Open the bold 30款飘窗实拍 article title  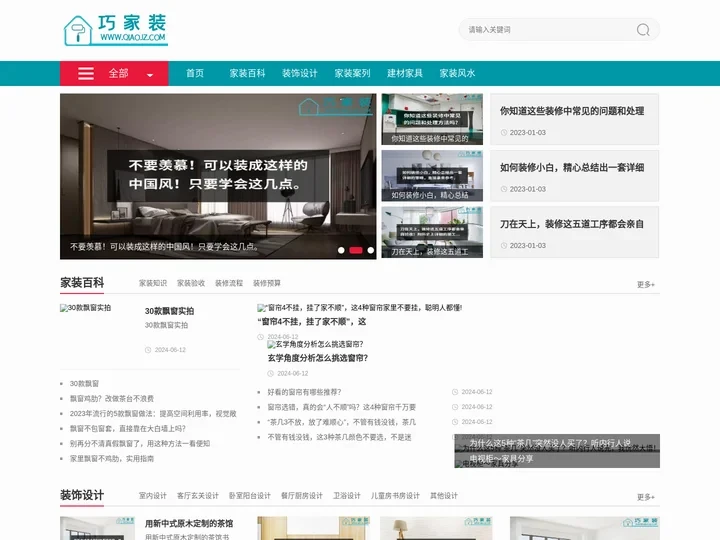[169, 311]
